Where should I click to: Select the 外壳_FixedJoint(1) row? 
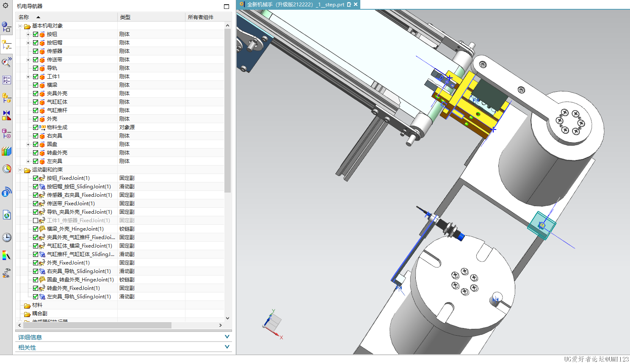[x=120, y=263]
